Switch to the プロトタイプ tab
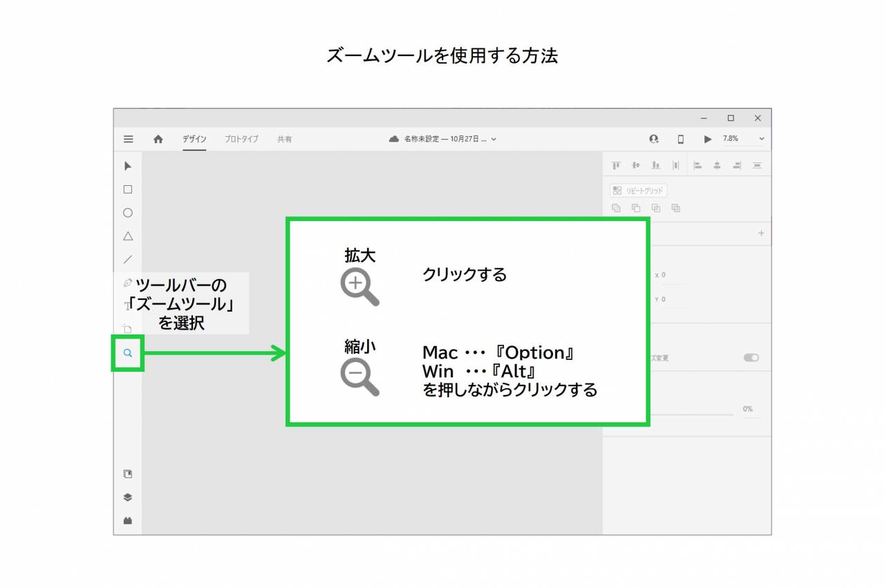885x588 pixels. pyautogui.click(x=241, y=139)
